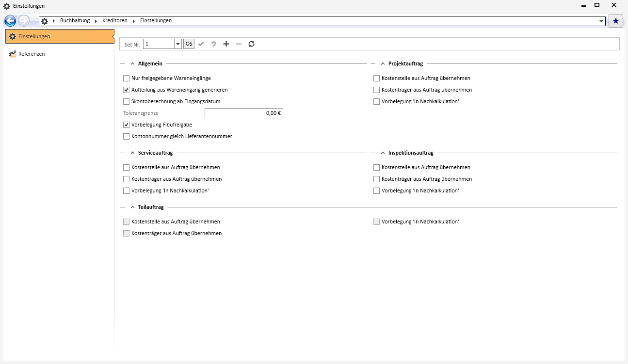Enable Nur freigegebene Wareneingänge
This screenshot has height=364, width=628.
(127, 78)
